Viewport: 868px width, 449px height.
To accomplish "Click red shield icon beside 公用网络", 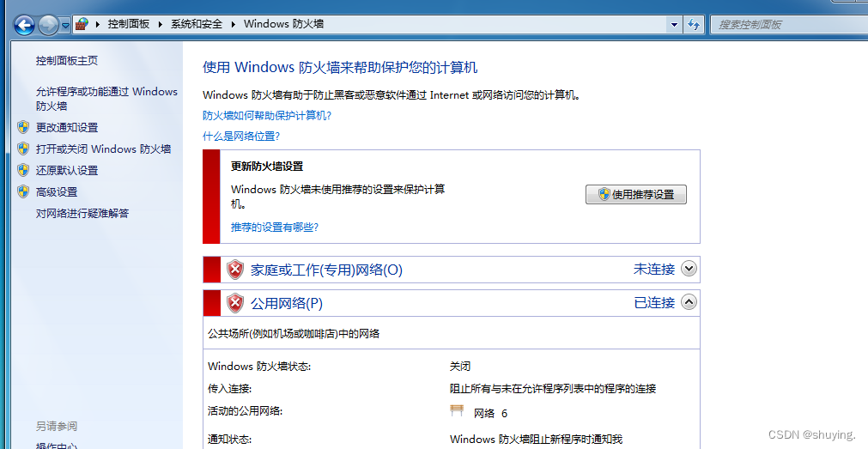I will point(235,303).
